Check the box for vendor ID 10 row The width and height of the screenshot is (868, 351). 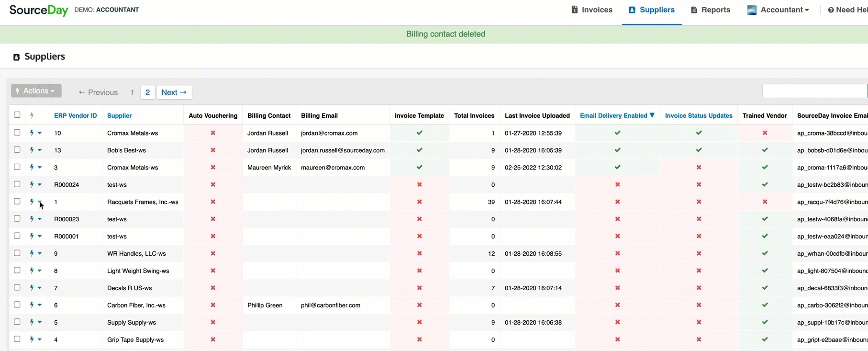pos(17,133)
